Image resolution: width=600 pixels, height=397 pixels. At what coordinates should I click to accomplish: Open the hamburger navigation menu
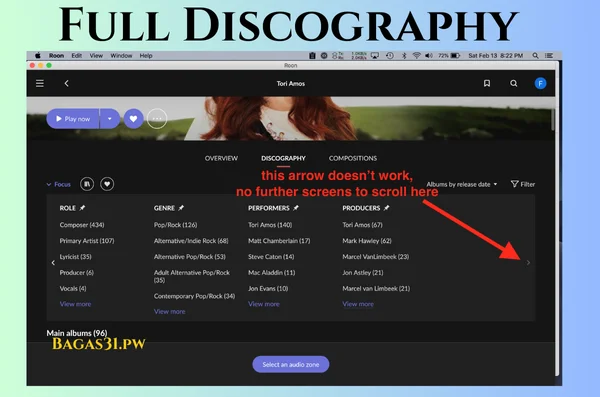pos(40,83)
